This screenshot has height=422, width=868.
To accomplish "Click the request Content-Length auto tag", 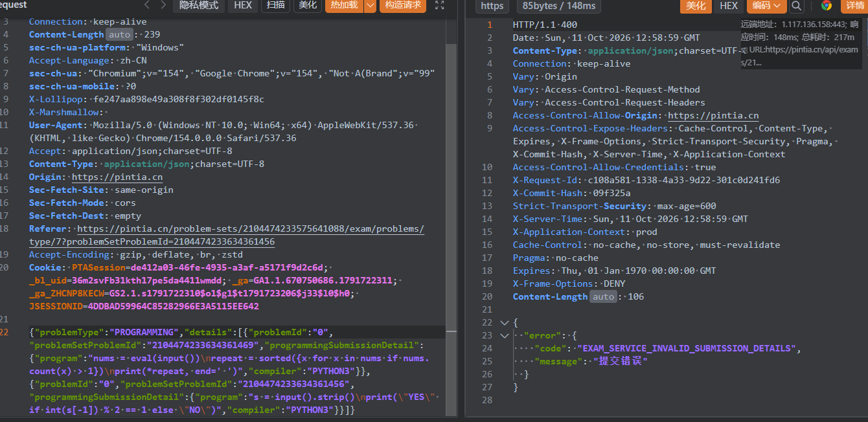I will coord(119,34).
